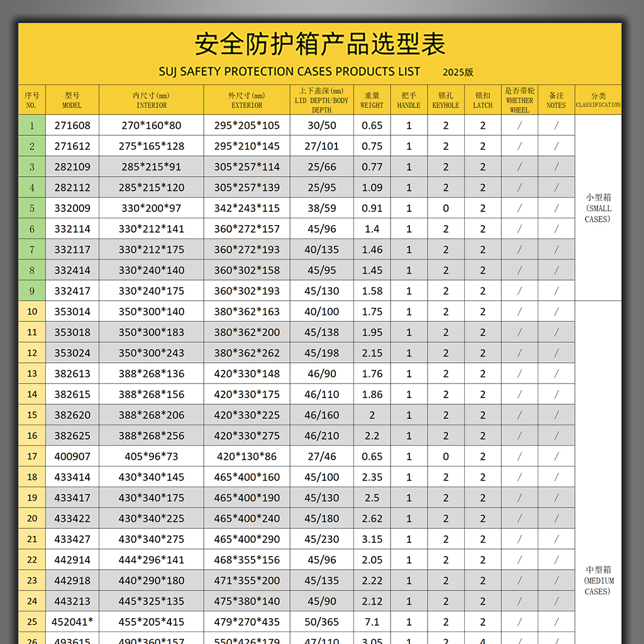The width and height of the screenshot is (644, 644).
Task: Select model number 382620
Action: pyautogui.click(x=72, y=415)
